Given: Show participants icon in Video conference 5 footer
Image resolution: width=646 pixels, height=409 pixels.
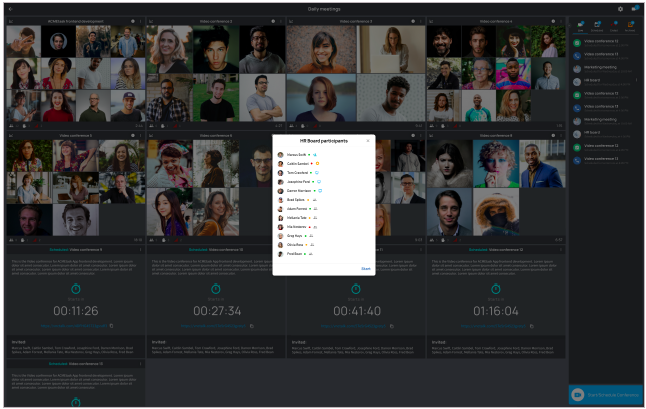Looking at the screenshot, I should (x=12, y=240).
